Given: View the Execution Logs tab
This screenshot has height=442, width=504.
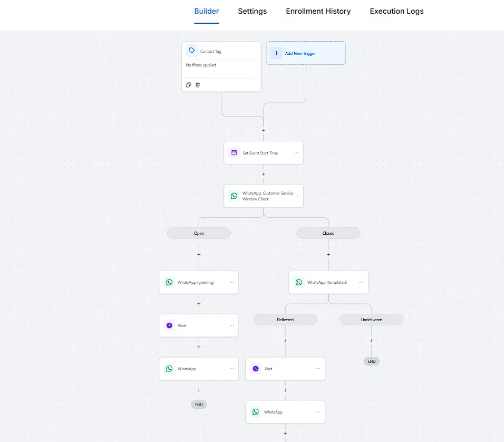Looking at the screenshot, I should pyautogui.click(x=396, y=11).
